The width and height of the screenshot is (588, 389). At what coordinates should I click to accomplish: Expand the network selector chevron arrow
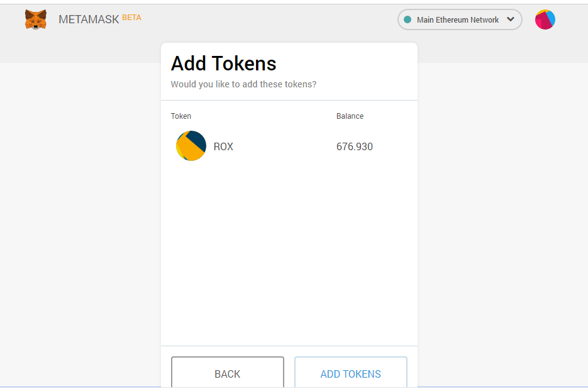511,19
